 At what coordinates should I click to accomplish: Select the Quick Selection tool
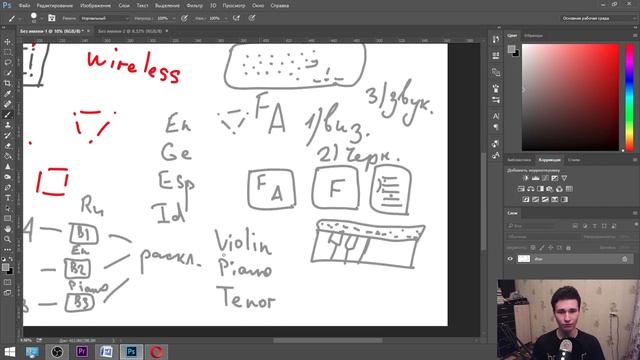[7, 73]
